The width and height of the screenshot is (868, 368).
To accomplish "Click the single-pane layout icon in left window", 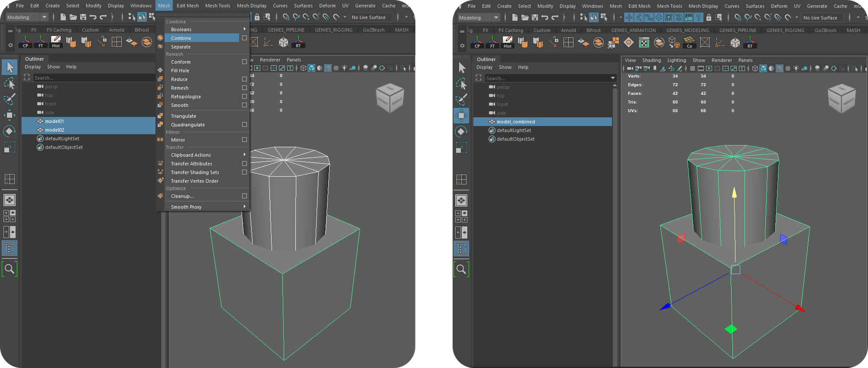I will click(x=10, y=200).
